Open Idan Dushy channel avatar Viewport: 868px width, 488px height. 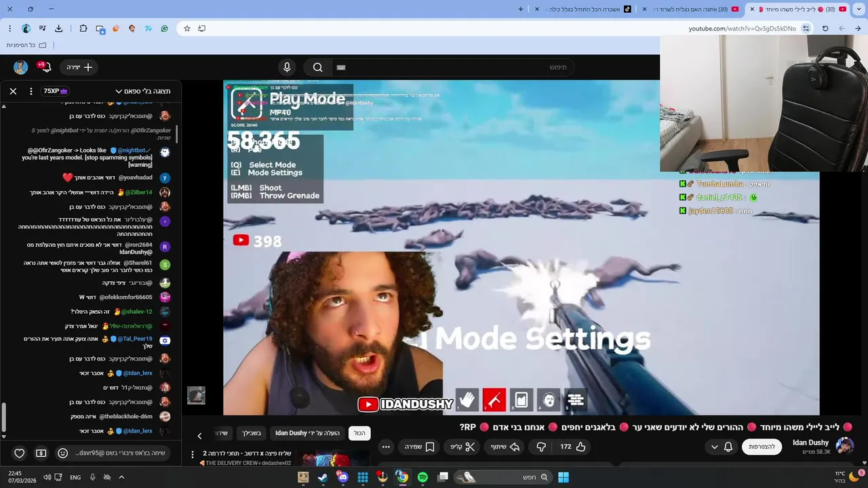point(844,446)
